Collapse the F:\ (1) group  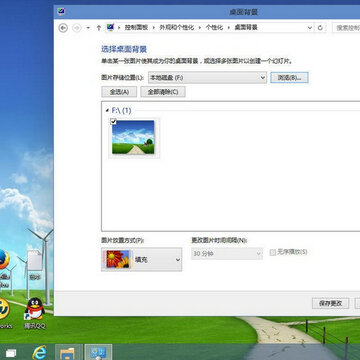[x=107, y=110]
